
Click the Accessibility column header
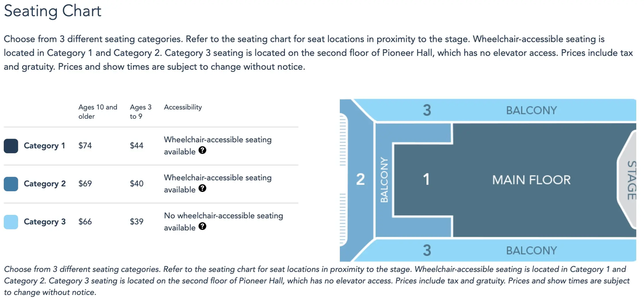point(183,107)
